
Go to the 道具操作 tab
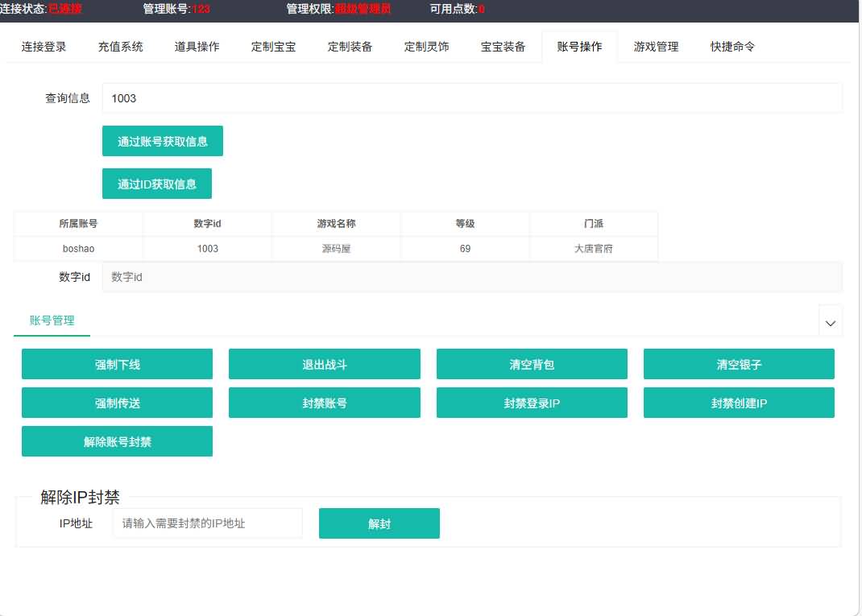coord(197,47)
